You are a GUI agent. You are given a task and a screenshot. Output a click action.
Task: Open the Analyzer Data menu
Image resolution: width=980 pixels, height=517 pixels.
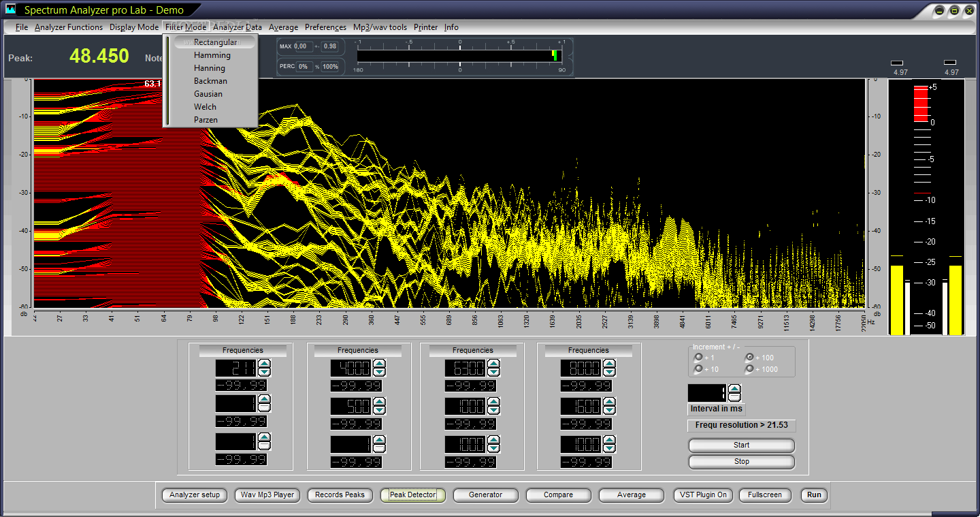238,27
